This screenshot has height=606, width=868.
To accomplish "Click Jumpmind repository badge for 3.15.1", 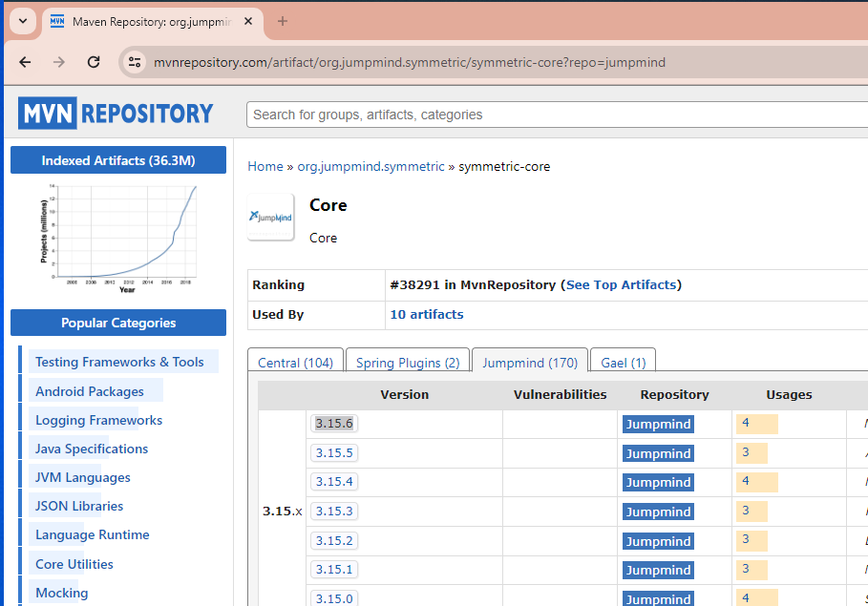I will (658, 570).
